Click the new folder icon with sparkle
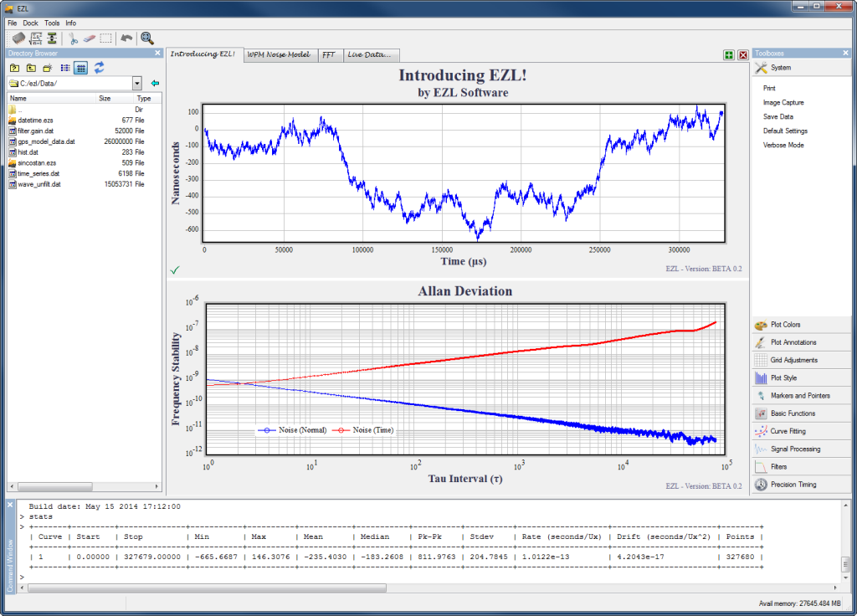Viewport: 857px width, 616px height. 48,68
